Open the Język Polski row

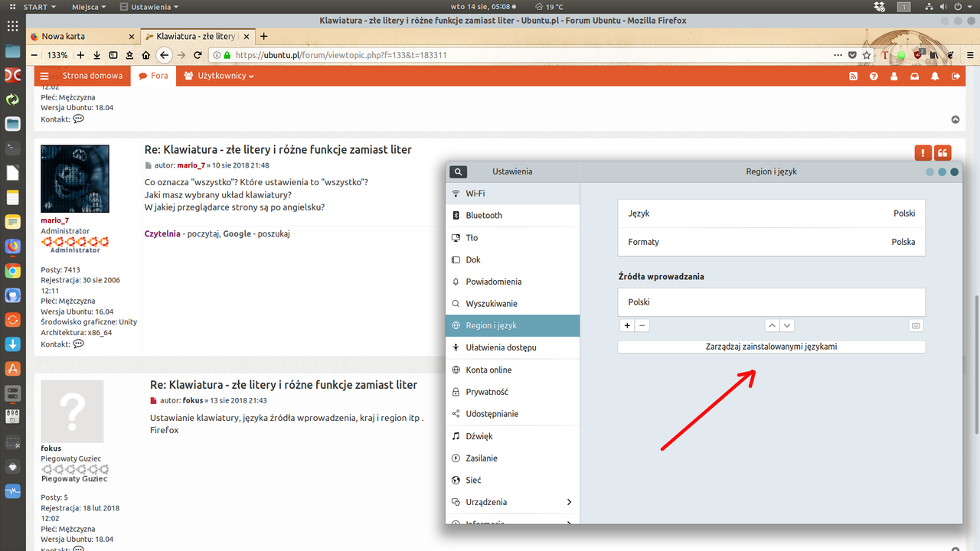[772, 214]
